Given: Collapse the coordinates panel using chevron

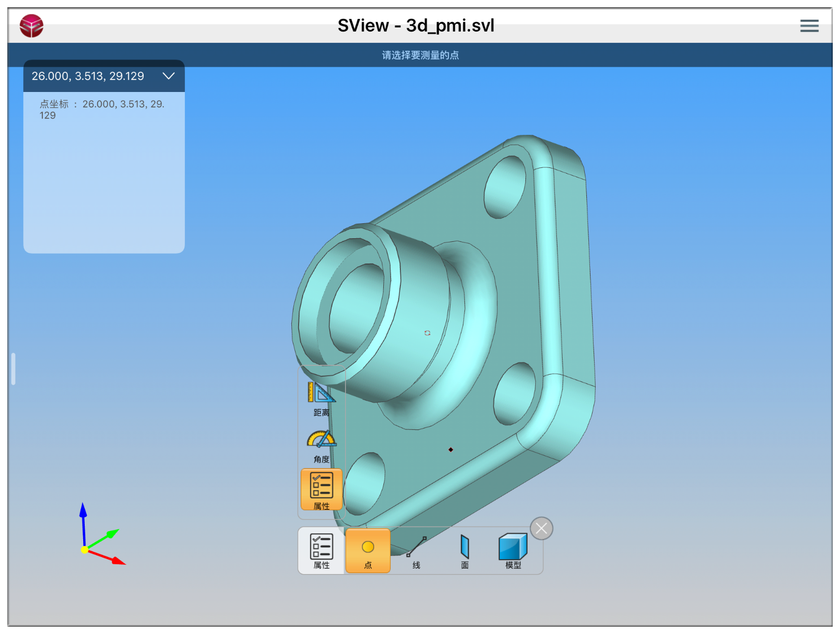Looking at the screenshot, I should click(168, 76).
